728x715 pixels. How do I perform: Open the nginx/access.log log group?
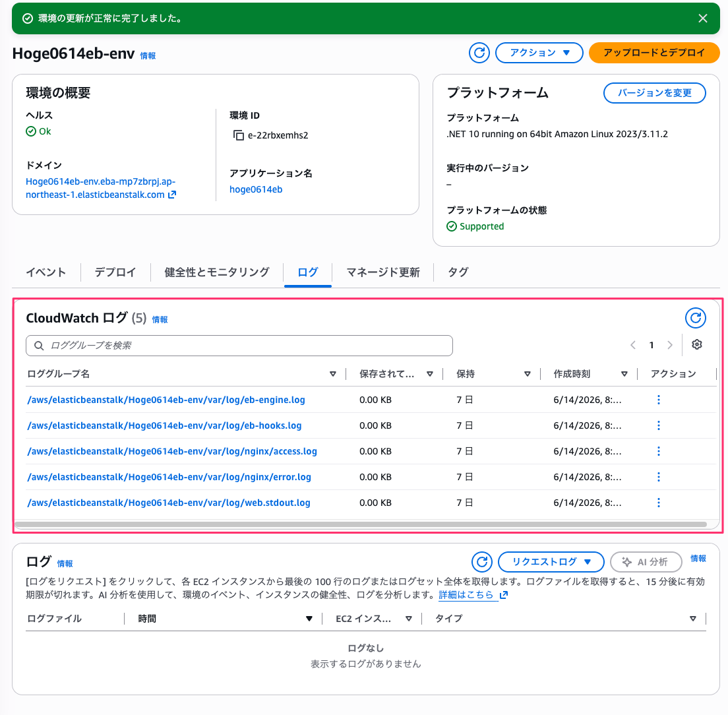coord(172,451)
